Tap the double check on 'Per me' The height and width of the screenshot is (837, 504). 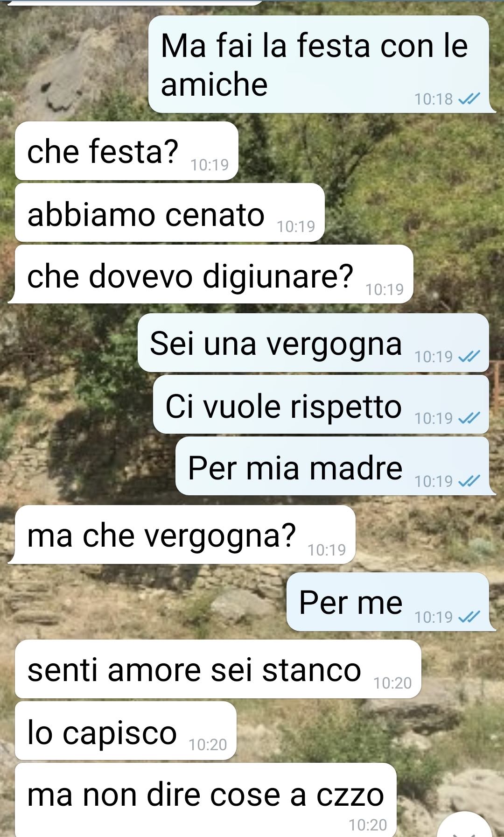click(x=469, y=617)
